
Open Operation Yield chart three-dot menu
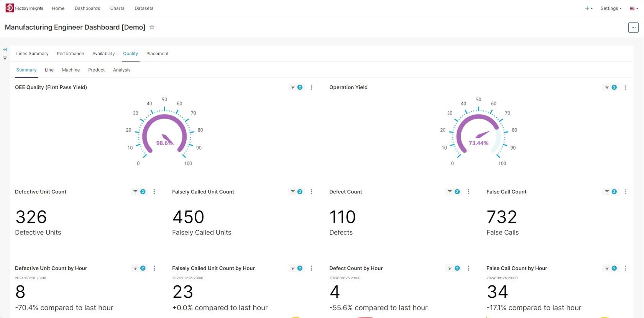pos(626,87)
